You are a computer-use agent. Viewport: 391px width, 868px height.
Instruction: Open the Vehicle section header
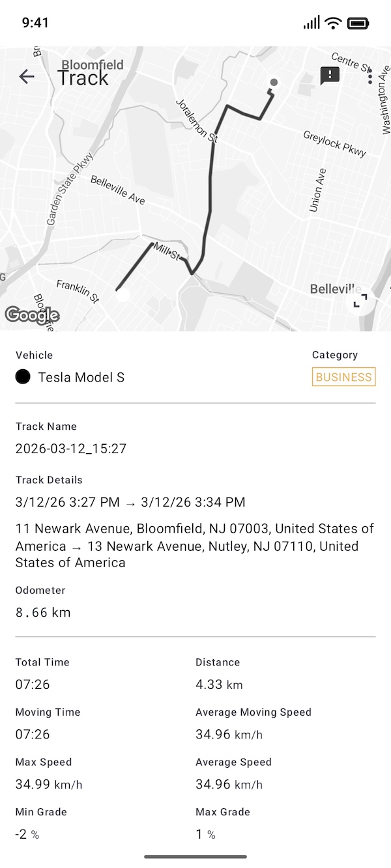pyautogui.click(x=34, y=356)
